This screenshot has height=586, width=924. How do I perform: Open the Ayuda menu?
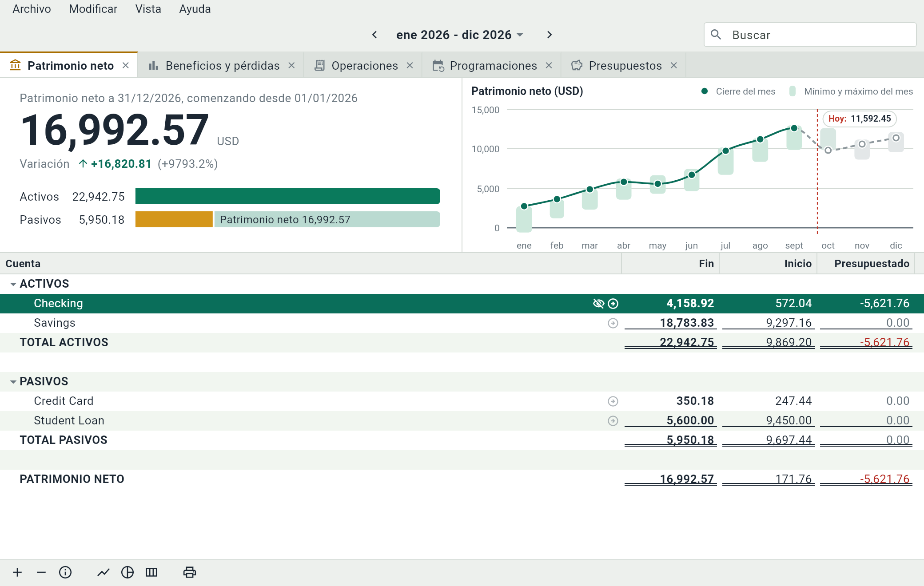[195, 9]
